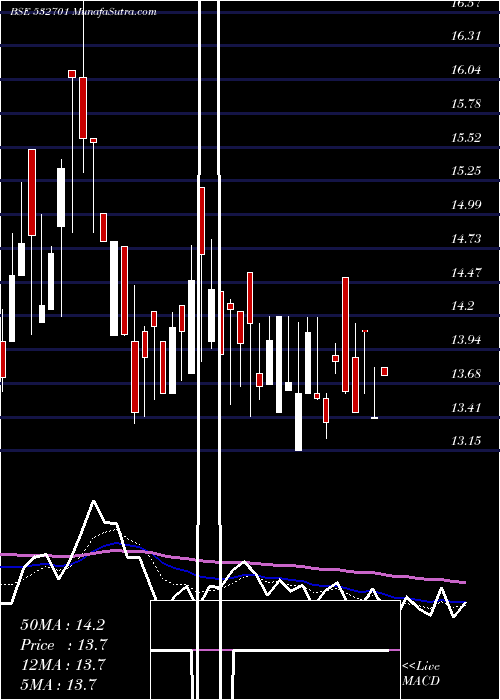Select the 13.15 price axis label
The width and height of the screenshot is (500, 700).
pos(466,441)
